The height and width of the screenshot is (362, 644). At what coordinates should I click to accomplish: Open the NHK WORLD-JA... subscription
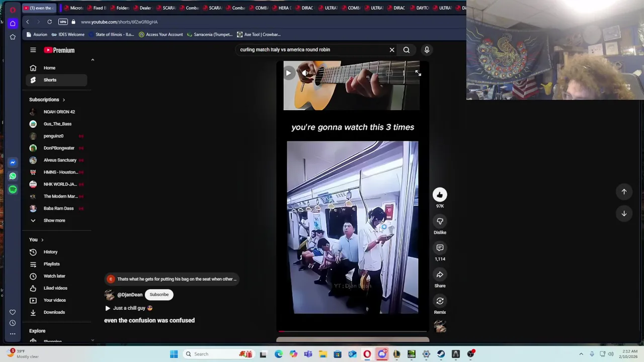56,184
